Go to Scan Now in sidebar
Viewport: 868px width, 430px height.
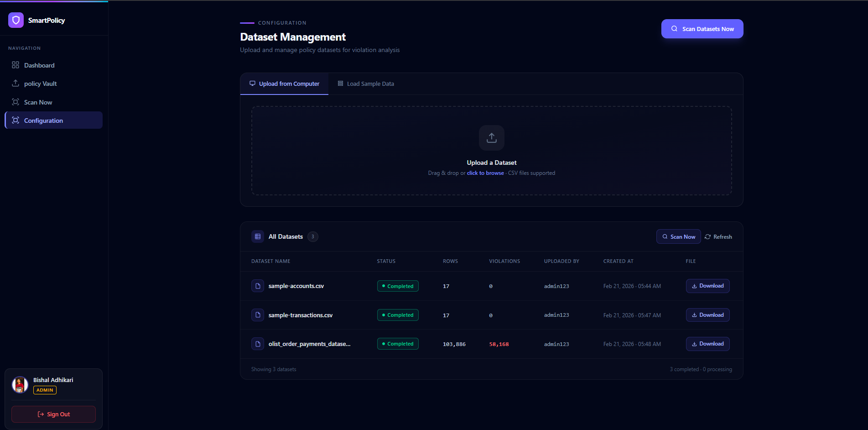38,102
